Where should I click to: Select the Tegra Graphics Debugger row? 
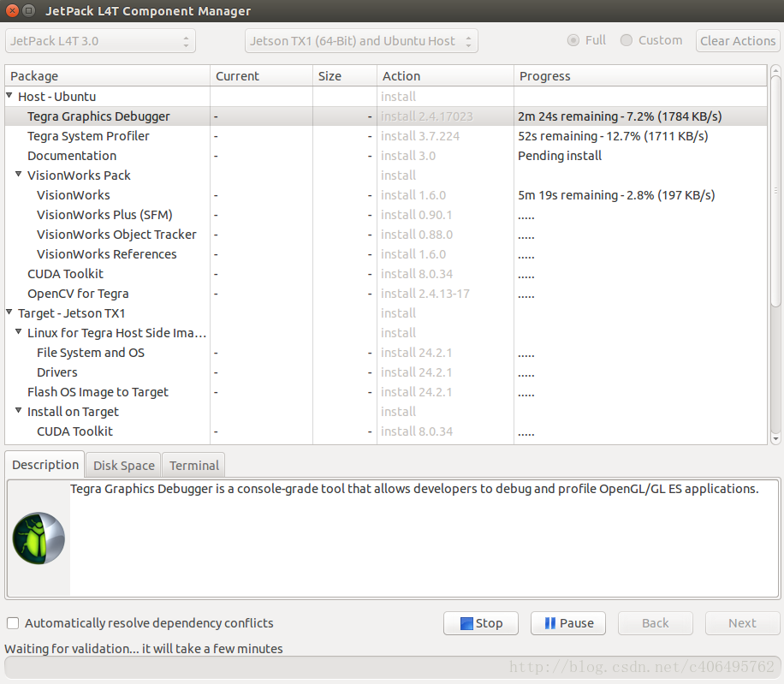pos(386,116)
